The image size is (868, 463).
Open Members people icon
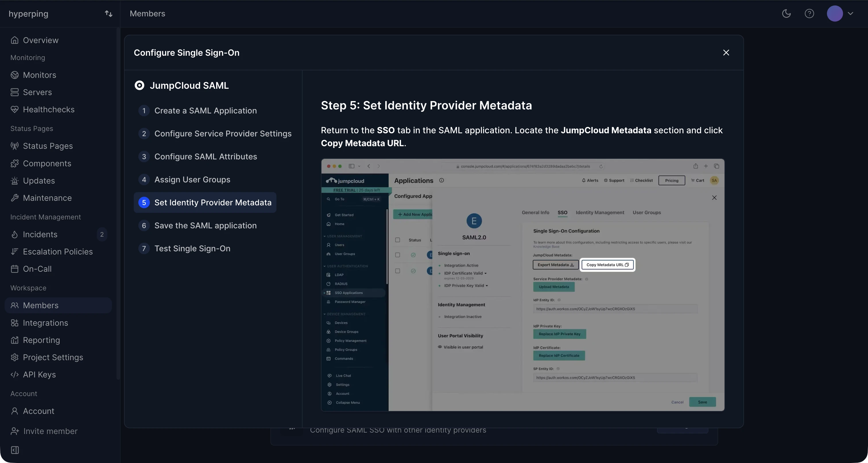(14, 305)
